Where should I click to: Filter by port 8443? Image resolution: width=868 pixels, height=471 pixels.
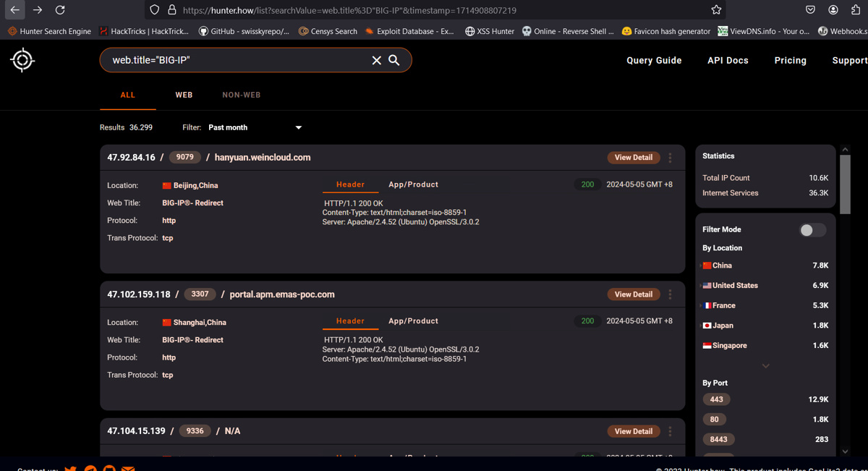[718, 439]
